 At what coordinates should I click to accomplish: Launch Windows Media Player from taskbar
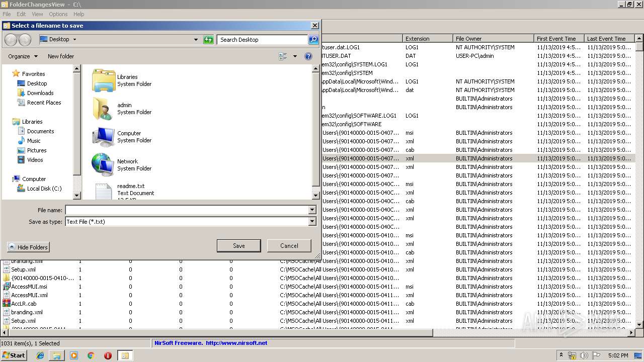pos(74,355)
